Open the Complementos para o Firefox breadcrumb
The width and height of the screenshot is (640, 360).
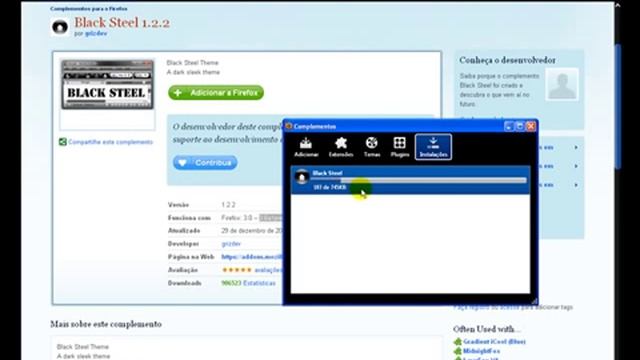pos(89,9)
